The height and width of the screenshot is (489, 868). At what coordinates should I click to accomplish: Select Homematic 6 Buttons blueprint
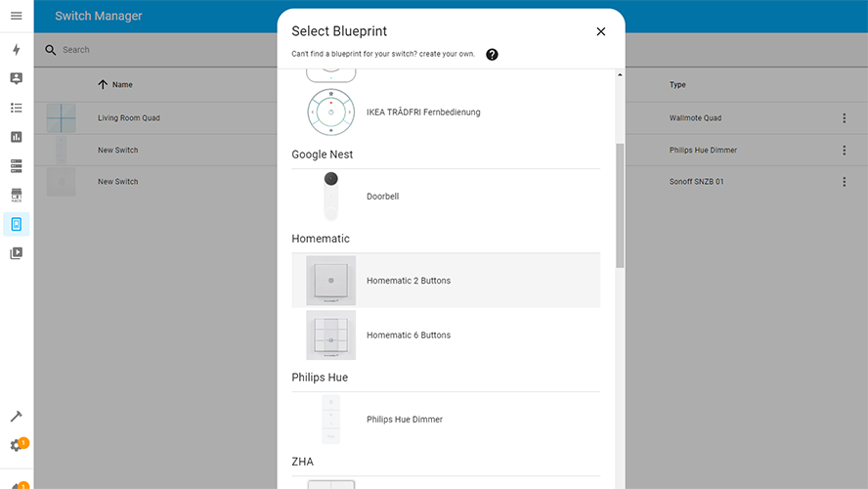(x=446, y=335)
